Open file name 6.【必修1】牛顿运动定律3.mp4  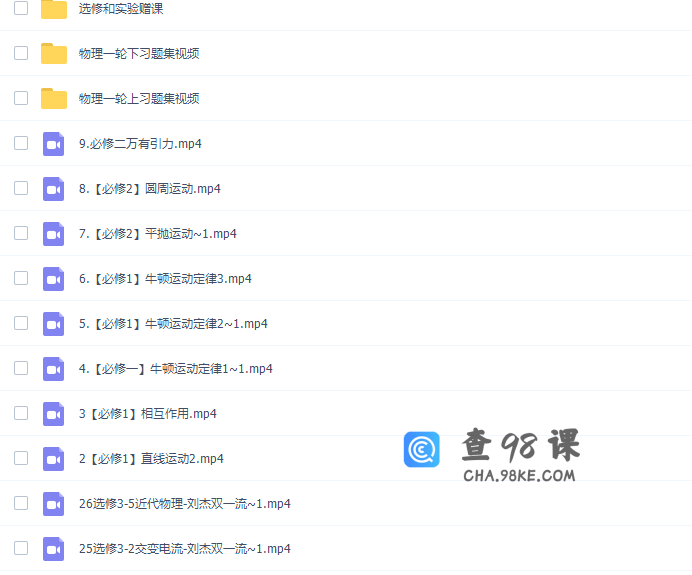(x=165, y=278)
